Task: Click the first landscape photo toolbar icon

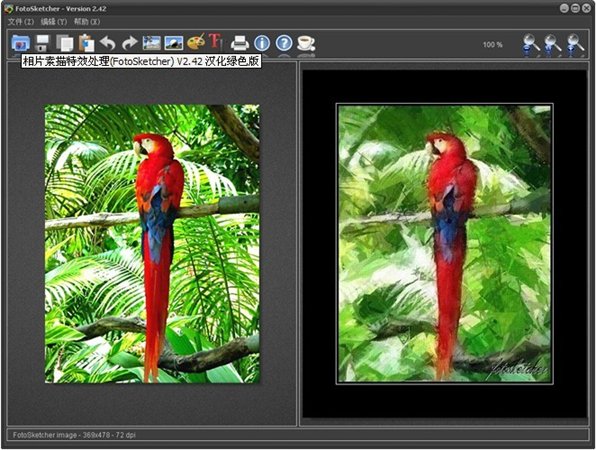Action: [152, 43]
